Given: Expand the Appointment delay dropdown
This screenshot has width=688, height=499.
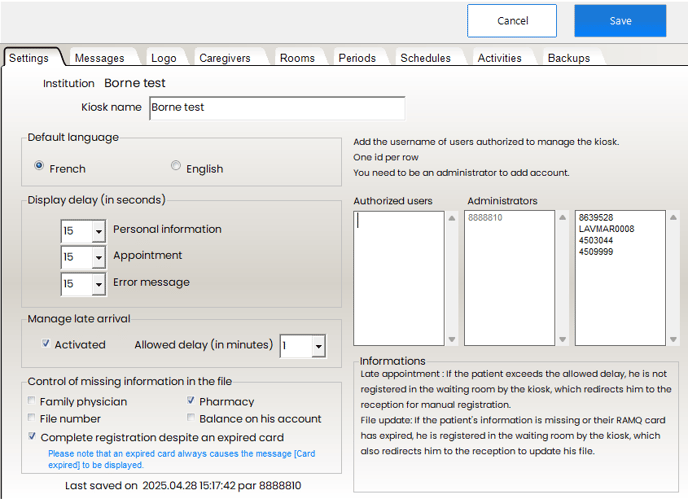Looking at the screenshot, I should (98, 258).
